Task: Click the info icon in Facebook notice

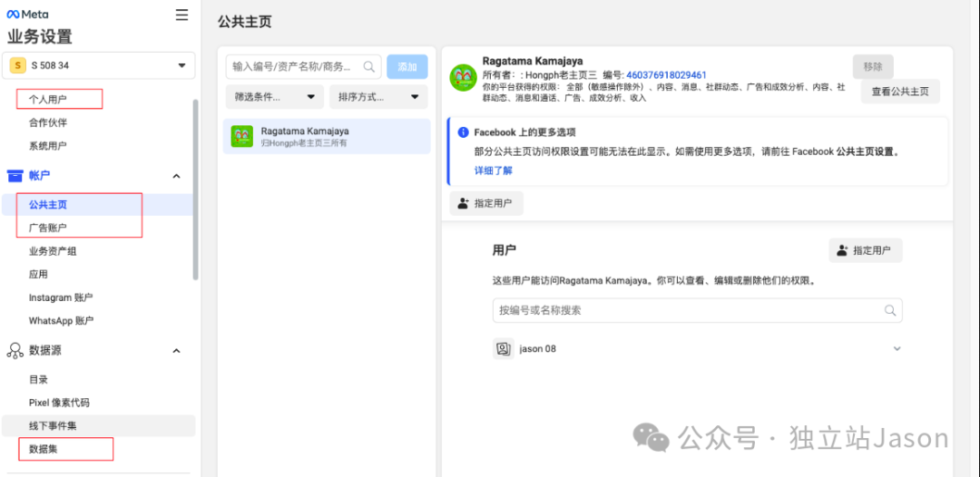Action: 463,132
